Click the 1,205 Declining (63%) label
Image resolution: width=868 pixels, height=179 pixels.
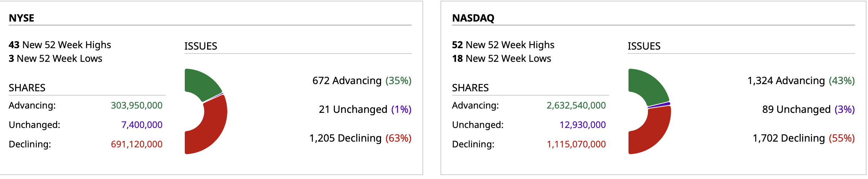[x=360, y=138]
